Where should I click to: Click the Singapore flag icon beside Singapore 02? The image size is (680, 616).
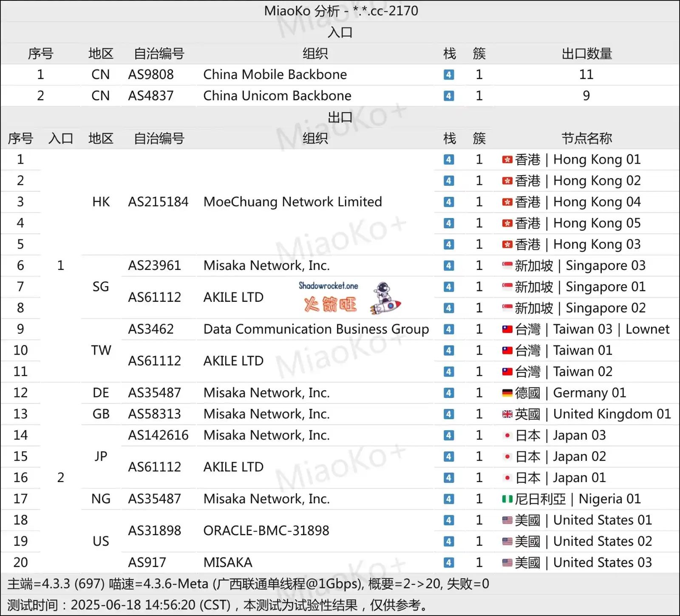click(x=507, y=308)
